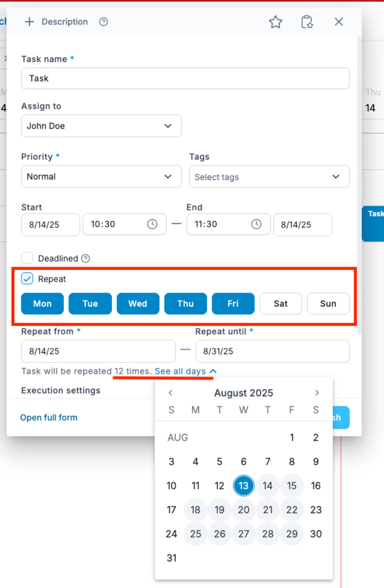Click the Task name input field

185,78
